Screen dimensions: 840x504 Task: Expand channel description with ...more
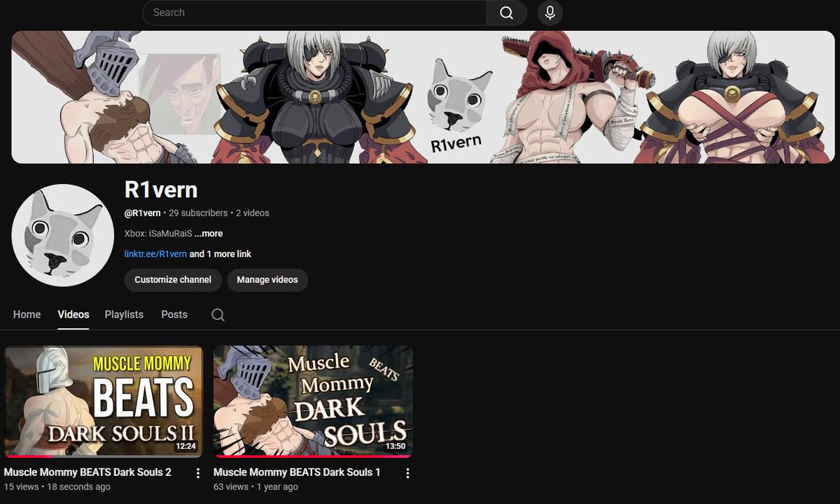tap(209, 233)
